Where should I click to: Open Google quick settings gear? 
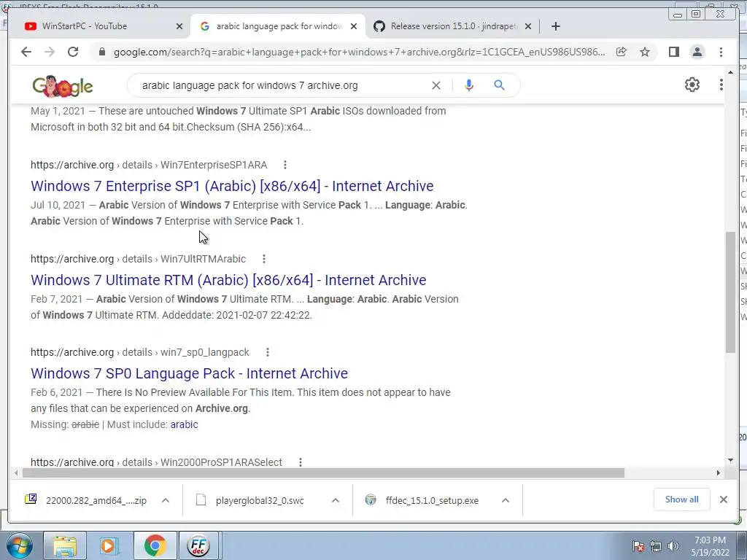coord(692,85)
